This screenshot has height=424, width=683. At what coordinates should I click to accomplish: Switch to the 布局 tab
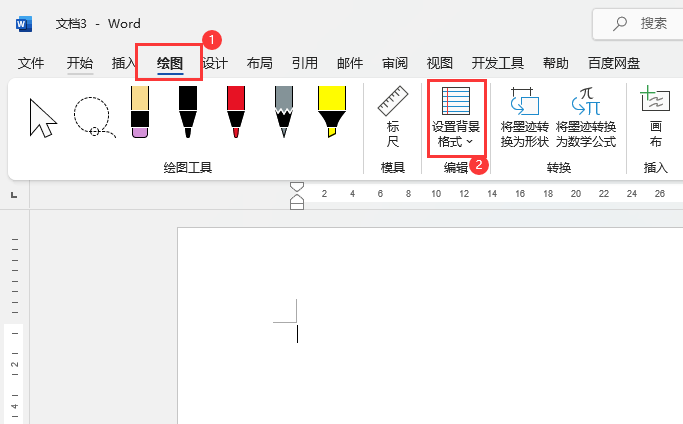click(x=260, y=63)
